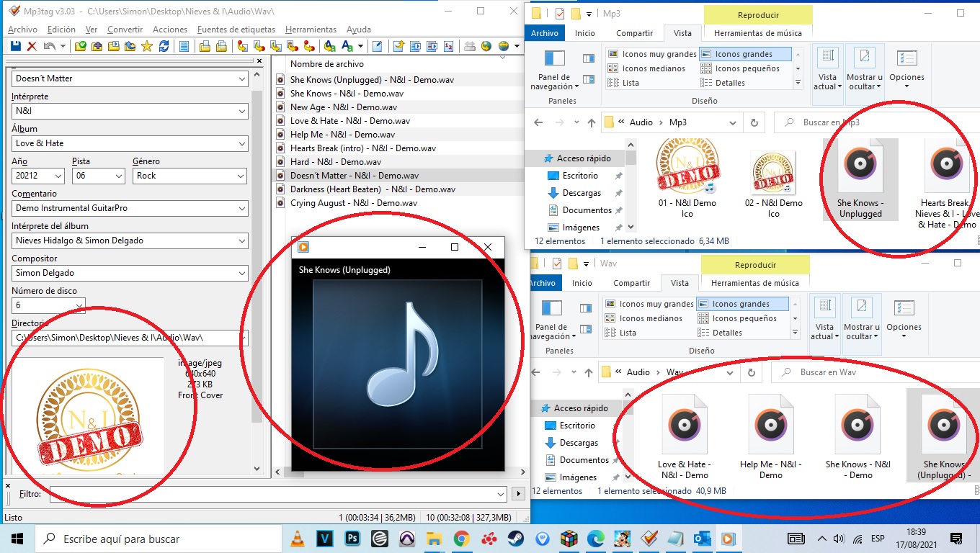The width and height of the screenshot is (980, 553).
Task: Select Detalles view in Mp3 Explorer window
Action: point(730,83)
